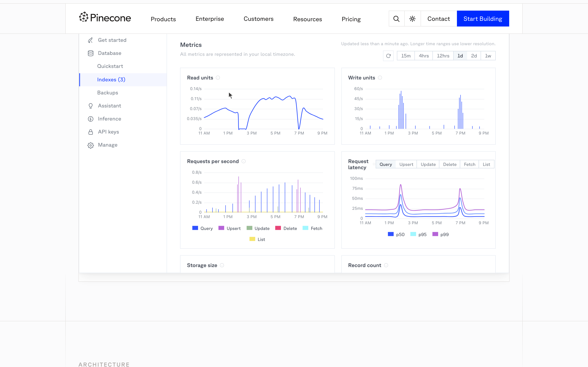Click the Record count info icon
Screen dimensions: 588x367
click(x=386, y=265)
